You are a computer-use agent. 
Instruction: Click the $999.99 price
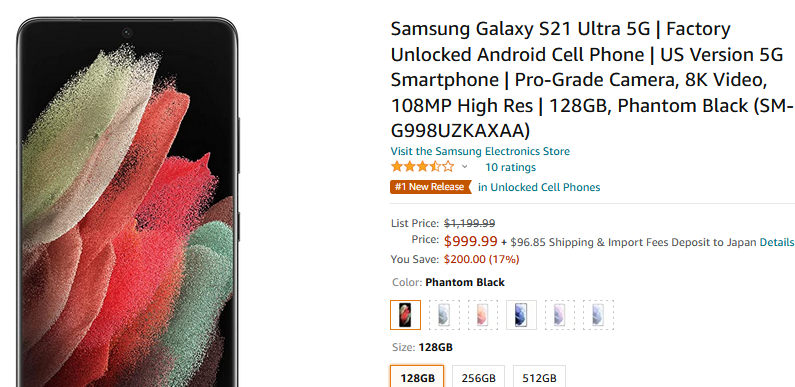coord(471,241)
